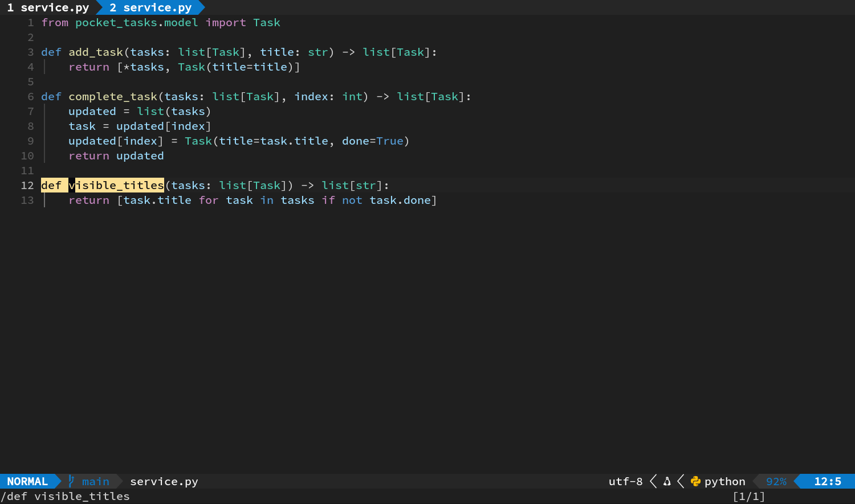This screenshot has width=855, height=504.
Task: Click the add_task function name
Action: coord(96,52)
